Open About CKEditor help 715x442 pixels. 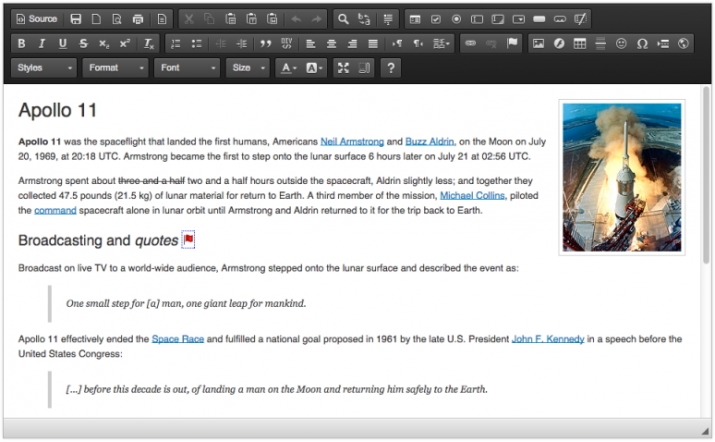[391, 68]
